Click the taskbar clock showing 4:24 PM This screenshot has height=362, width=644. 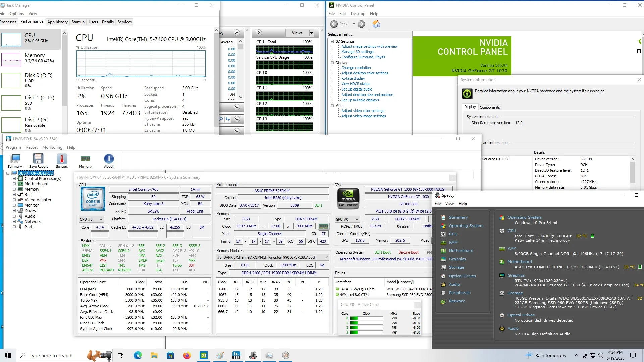[615, 355]
